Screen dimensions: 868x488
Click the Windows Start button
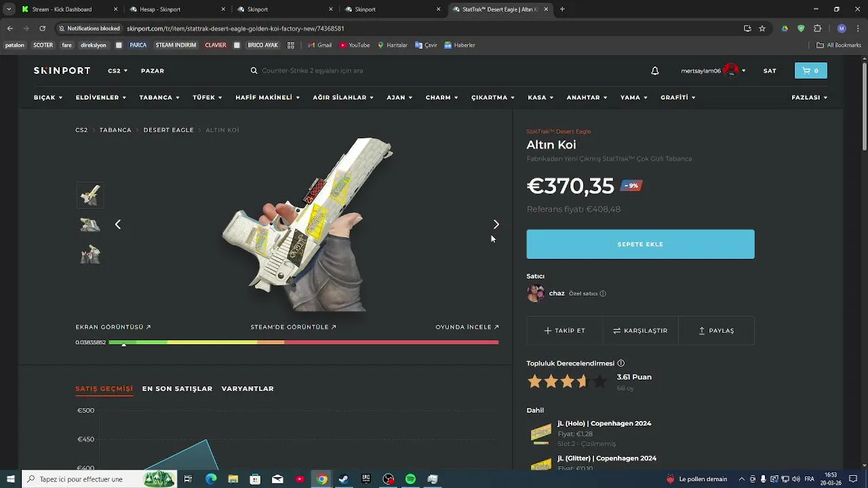coord(10,479)
